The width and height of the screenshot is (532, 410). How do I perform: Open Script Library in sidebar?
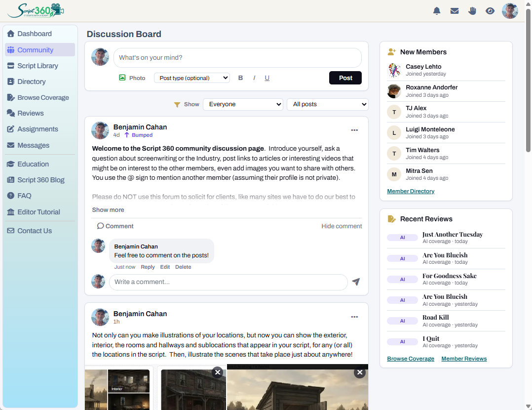[40, 66]
